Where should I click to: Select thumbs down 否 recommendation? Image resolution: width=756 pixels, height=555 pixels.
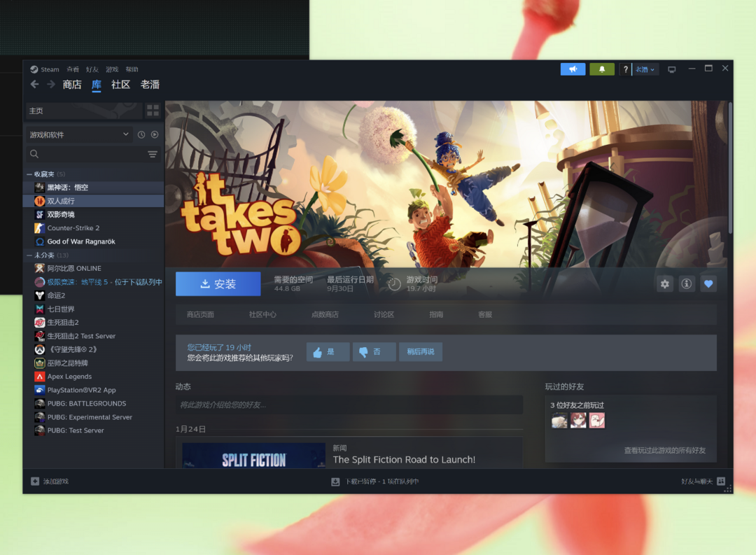(x=373, y=352)
